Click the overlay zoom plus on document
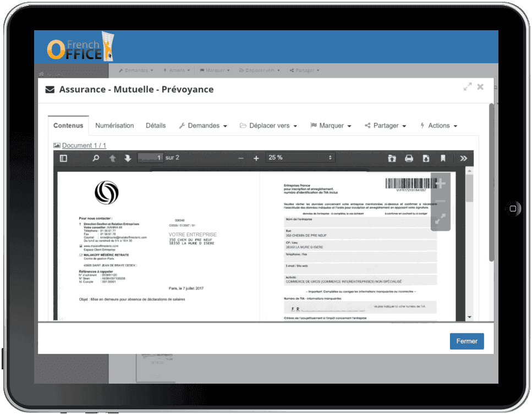 [x=440, y=184]
